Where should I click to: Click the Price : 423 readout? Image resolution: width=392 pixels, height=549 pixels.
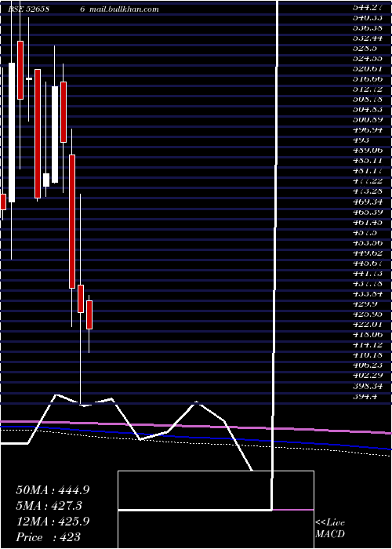pyautogui.click(x=48, y=536)
